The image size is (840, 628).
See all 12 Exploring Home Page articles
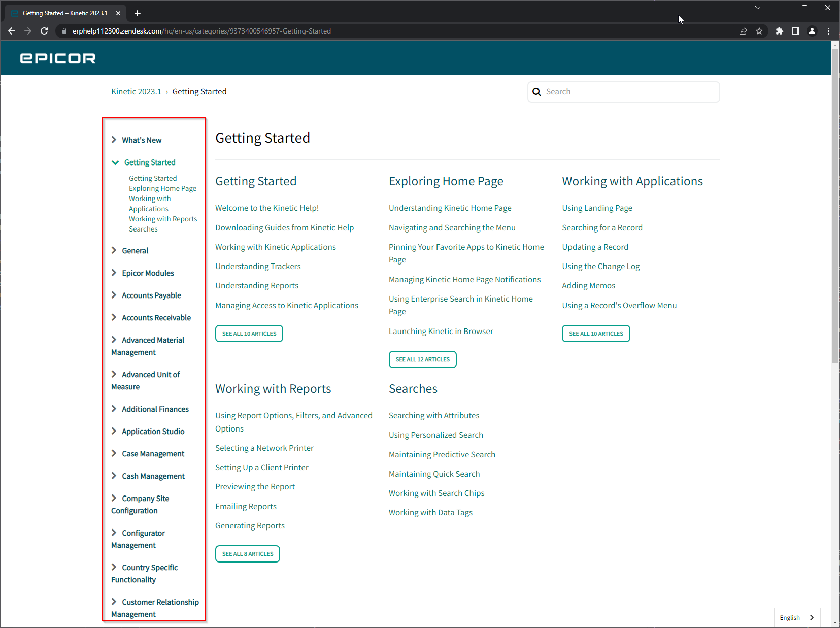coord(423,359)
